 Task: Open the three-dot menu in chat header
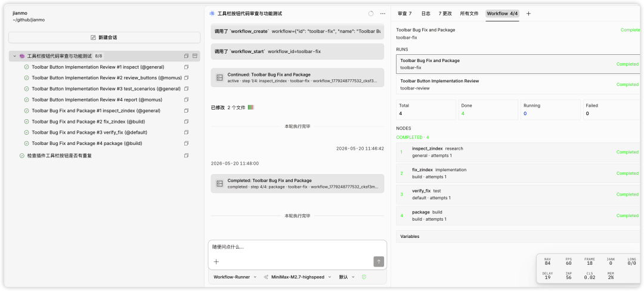[383, 14]
